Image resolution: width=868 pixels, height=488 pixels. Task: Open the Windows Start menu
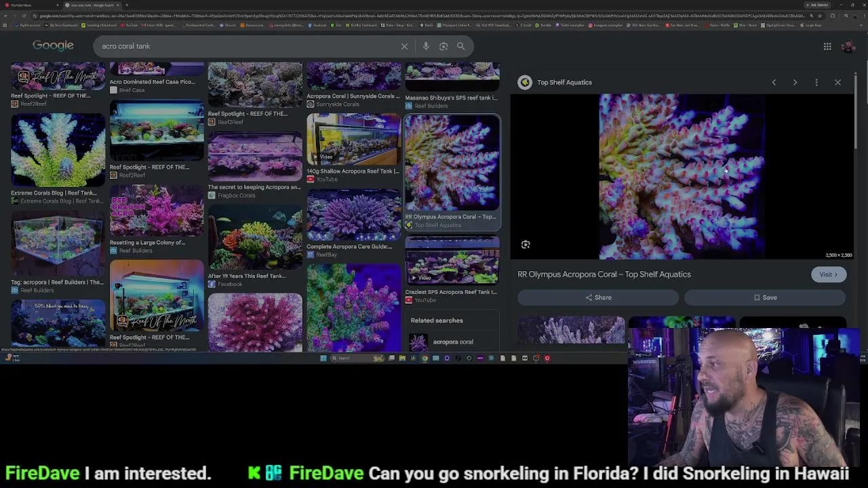pos(323,358)
